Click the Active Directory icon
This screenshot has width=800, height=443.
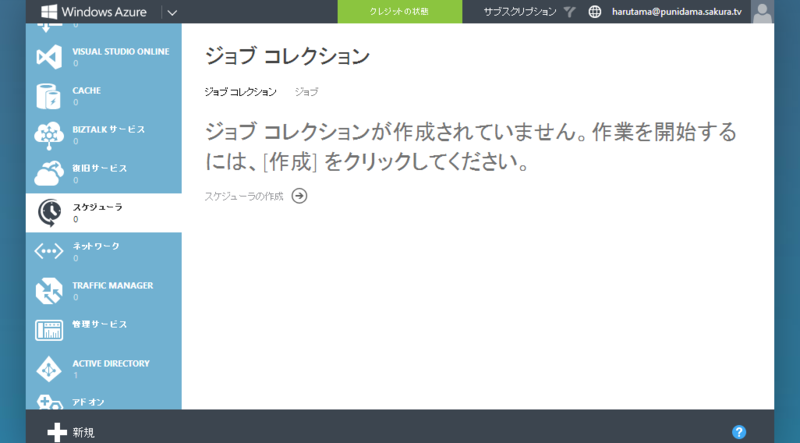[49, 369]
